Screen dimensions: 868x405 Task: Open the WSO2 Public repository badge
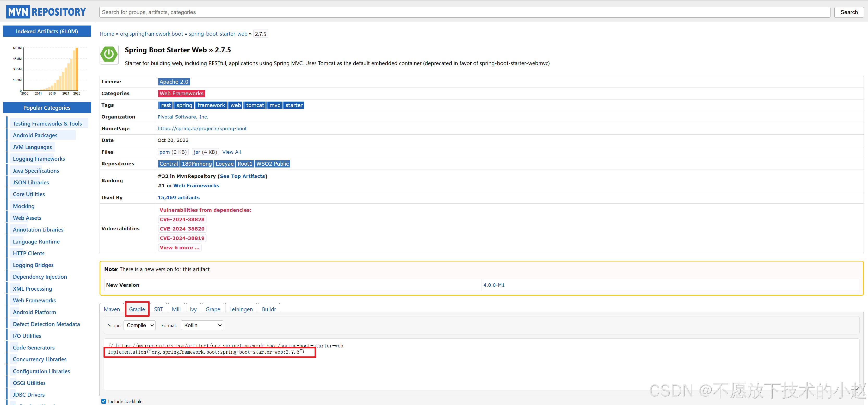click(x=272, y=164)
